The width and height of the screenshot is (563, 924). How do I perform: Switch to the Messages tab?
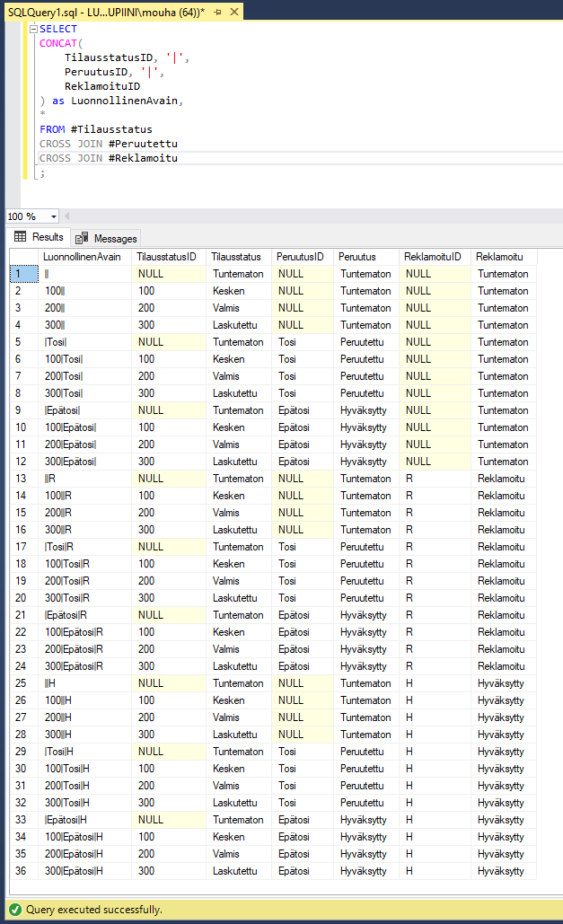pyautogui.click(x=106, y=238)
